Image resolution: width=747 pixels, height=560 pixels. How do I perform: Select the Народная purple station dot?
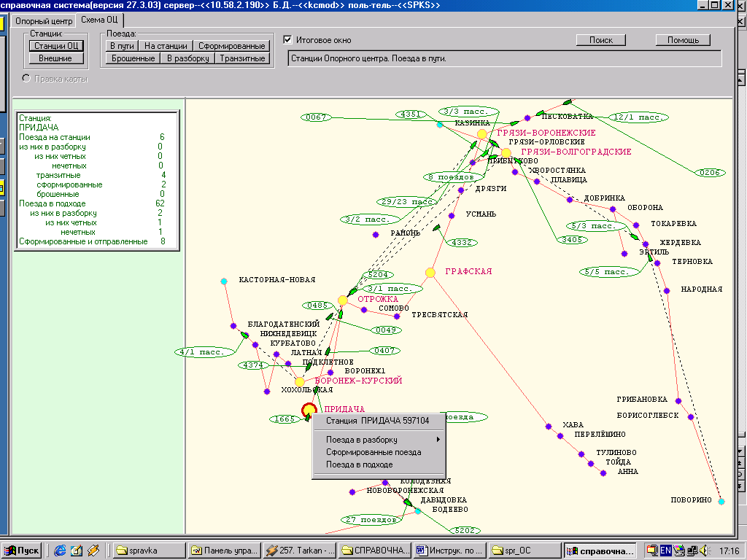667,290
